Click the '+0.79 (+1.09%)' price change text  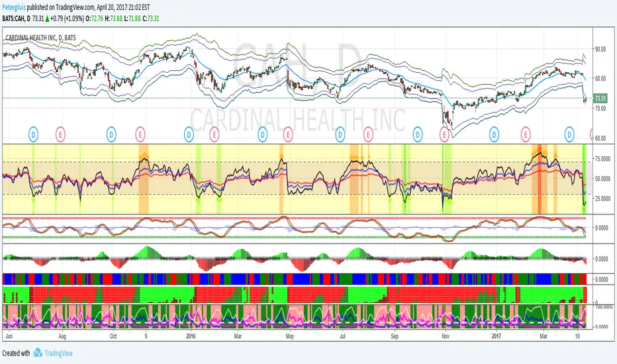tap(67, 19)
